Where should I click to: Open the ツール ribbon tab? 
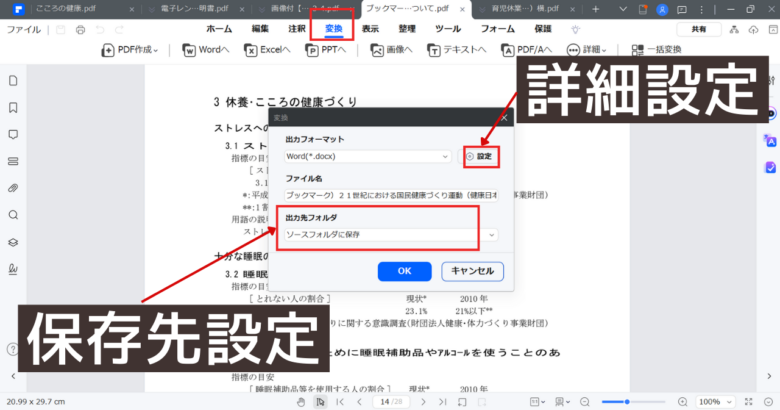pyautogui.click(x=448, y=29)
